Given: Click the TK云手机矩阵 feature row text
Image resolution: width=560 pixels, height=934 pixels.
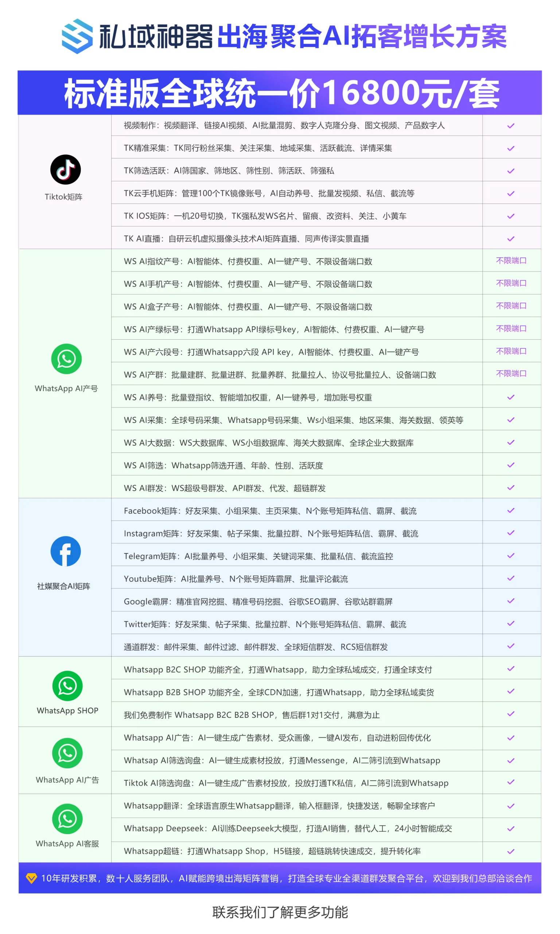Looking at the screenshot, I should [x=269, y=193].
